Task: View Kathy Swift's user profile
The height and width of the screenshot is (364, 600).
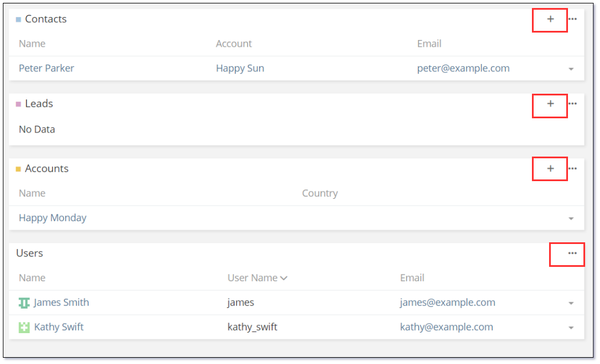Action: [x=58, y=327]
